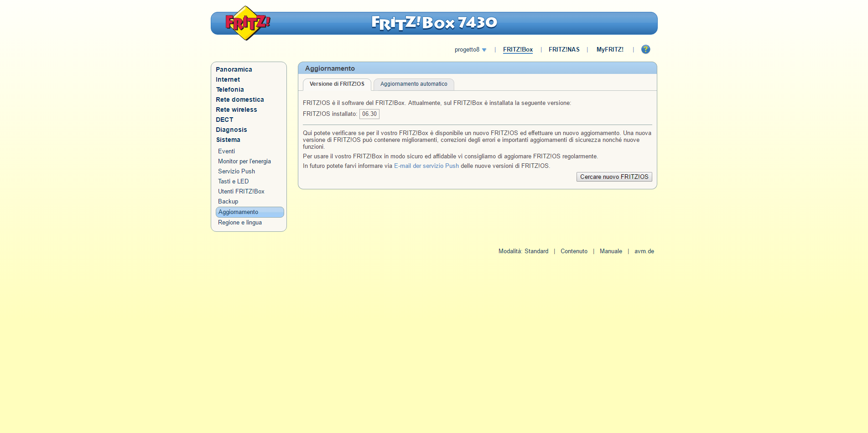The width and height of the screenshot is (868, 433).
Task: Switch to Aggiornamento automatico tab
Action: coord(414,84)
